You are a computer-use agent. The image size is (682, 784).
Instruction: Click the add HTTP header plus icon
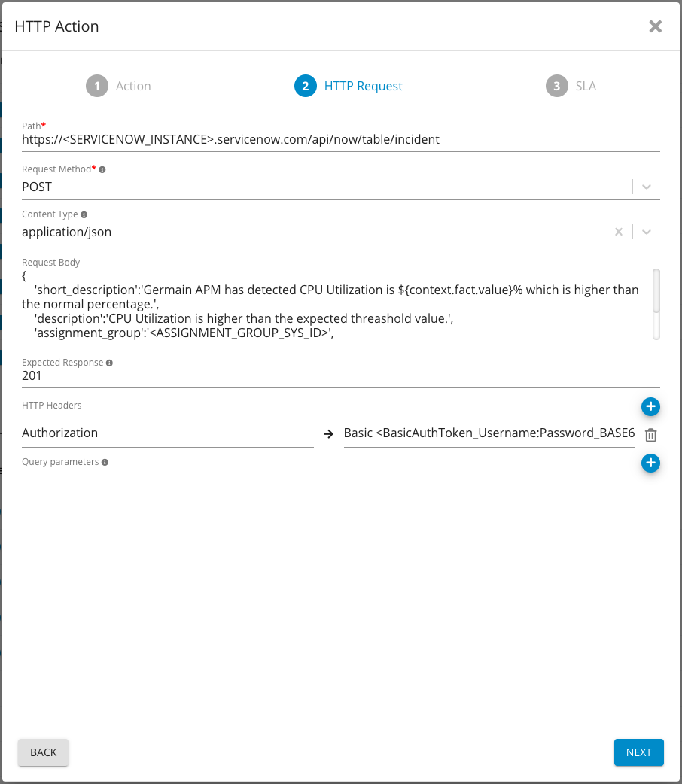tap(650, 407)
